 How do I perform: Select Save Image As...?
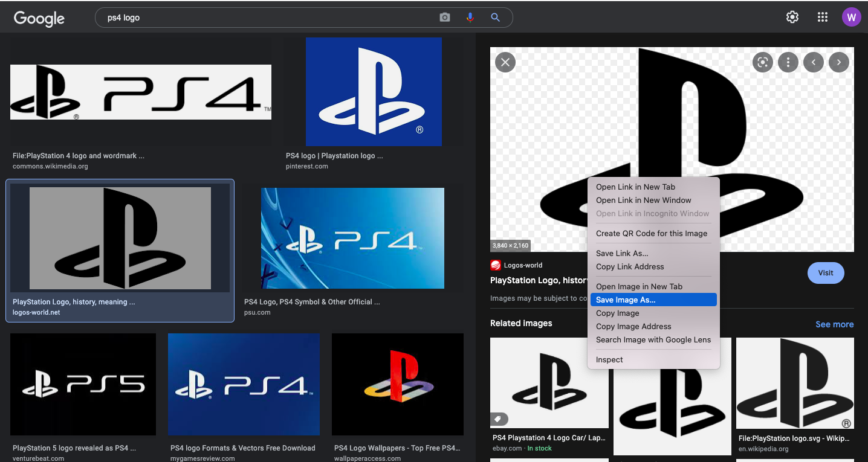coord(653,300)
